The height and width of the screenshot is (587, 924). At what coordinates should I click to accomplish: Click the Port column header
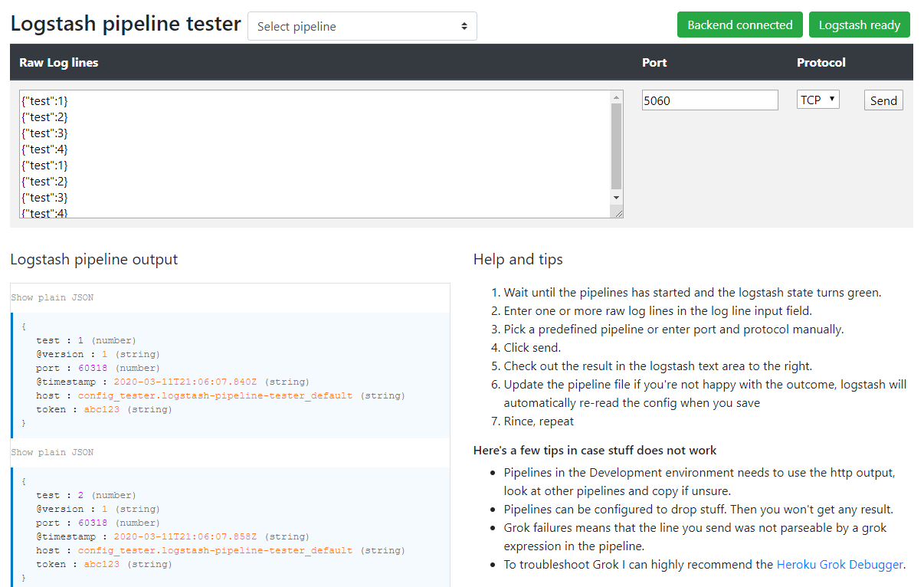pos(654,63)
